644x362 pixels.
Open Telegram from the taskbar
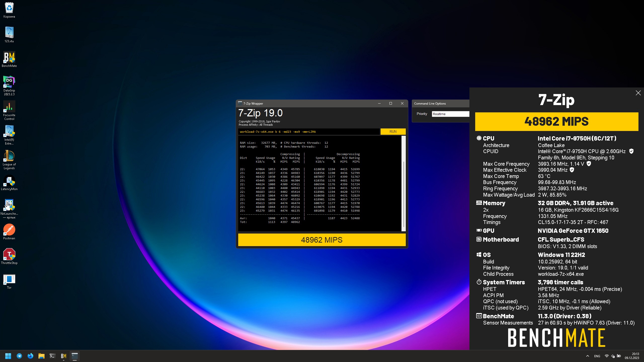(x=19, y=356)
